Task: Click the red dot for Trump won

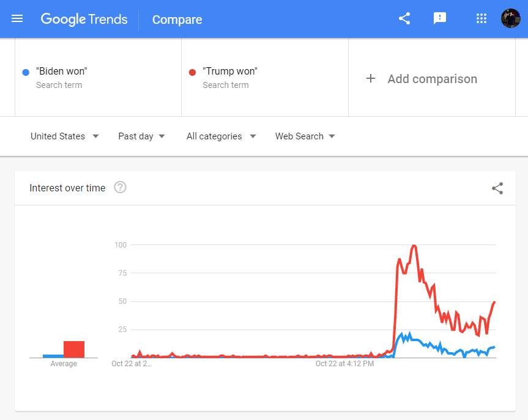Action: [192, 72]
